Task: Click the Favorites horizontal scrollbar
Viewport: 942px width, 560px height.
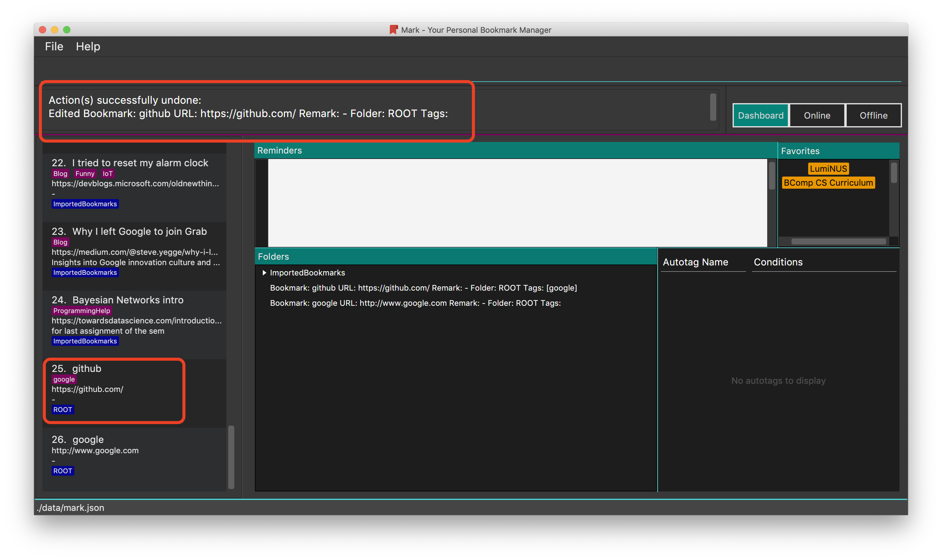Action: click(838, 241)
